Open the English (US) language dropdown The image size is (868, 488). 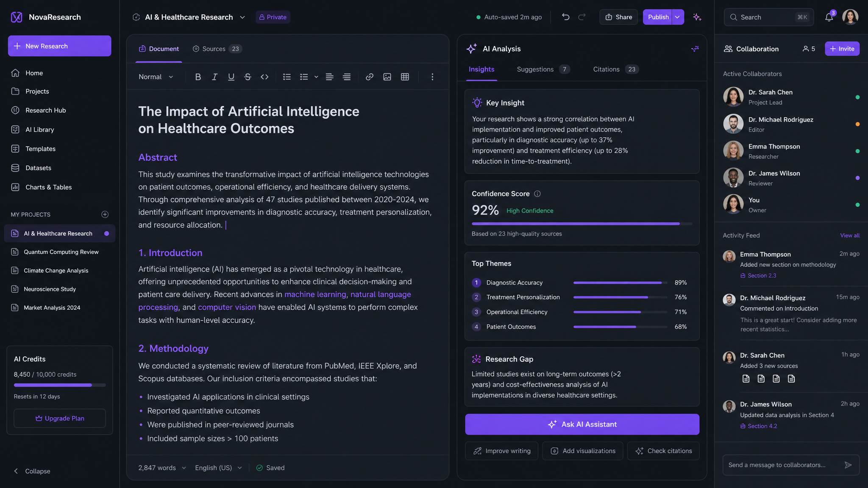pos(218,468)
